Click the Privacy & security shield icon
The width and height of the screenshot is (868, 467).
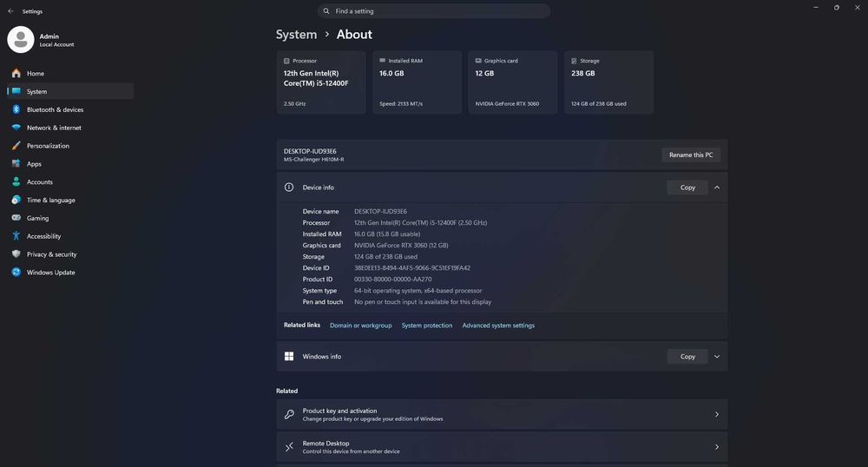point(16,254)
